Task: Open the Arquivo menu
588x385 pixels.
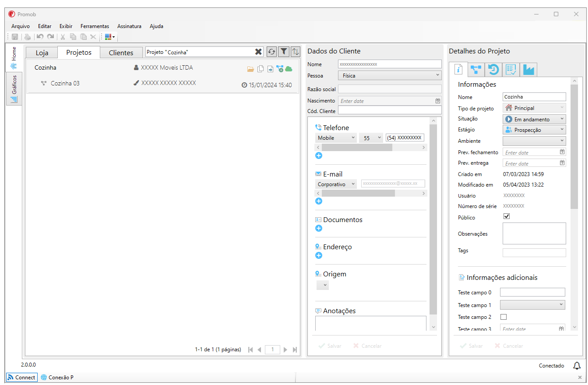Action: point(21,26)
